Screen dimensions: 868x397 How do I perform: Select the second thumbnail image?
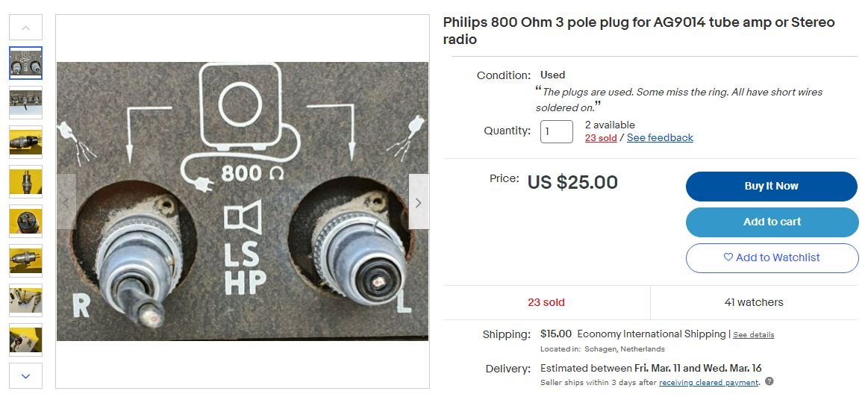pyautogui.click(x=25, y=102)
